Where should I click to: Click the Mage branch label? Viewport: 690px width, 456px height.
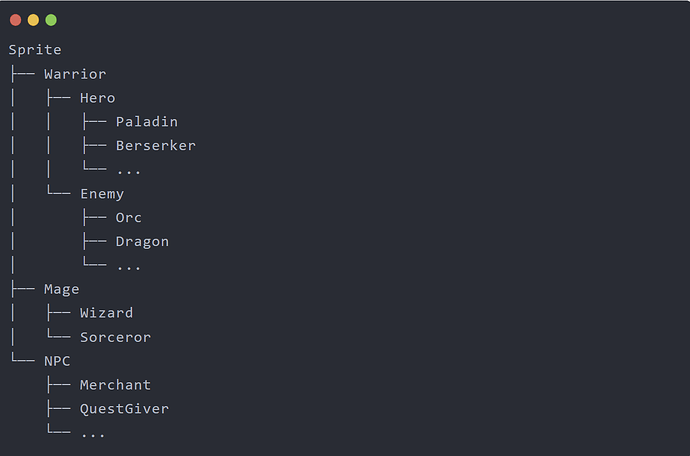[62, 290]
